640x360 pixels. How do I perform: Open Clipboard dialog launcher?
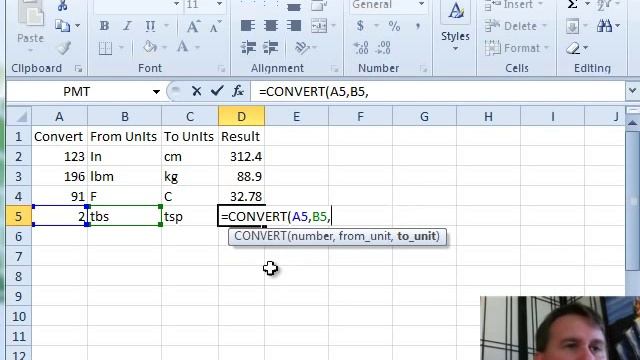78,69
